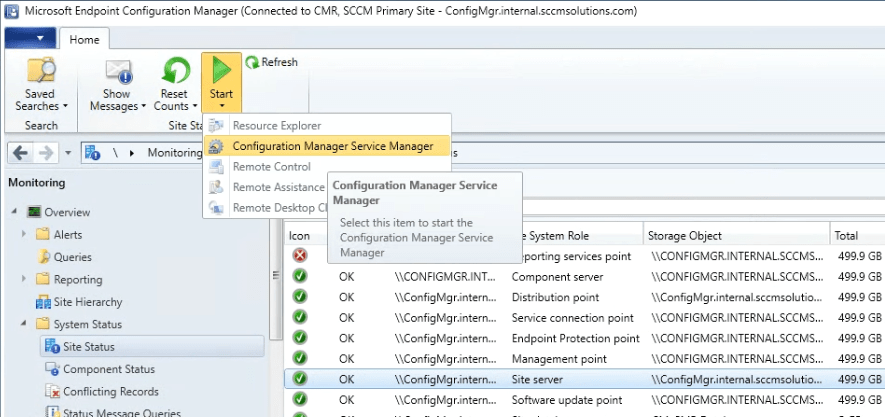Open Conflicting Records in the navigation tree
Viewport: 885px width, 417px height.
point(112,392)
